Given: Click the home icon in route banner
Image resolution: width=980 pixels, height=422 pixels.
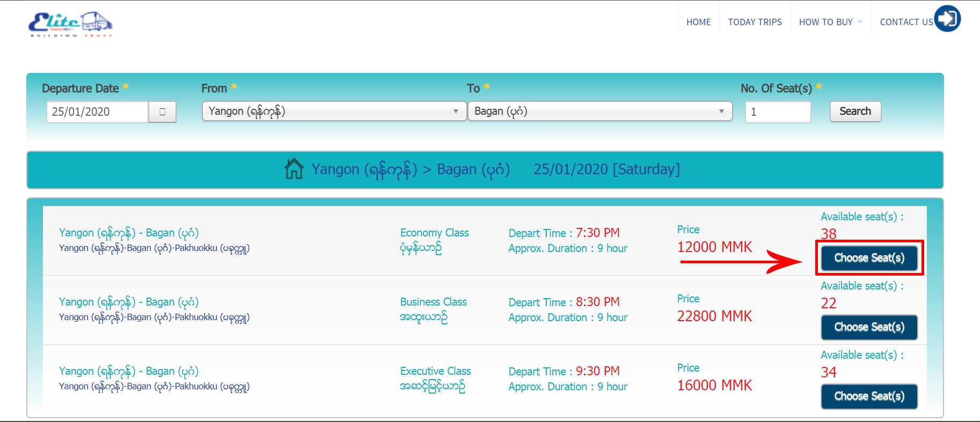Looking at the screenshot, I should [x=294, y=169].
